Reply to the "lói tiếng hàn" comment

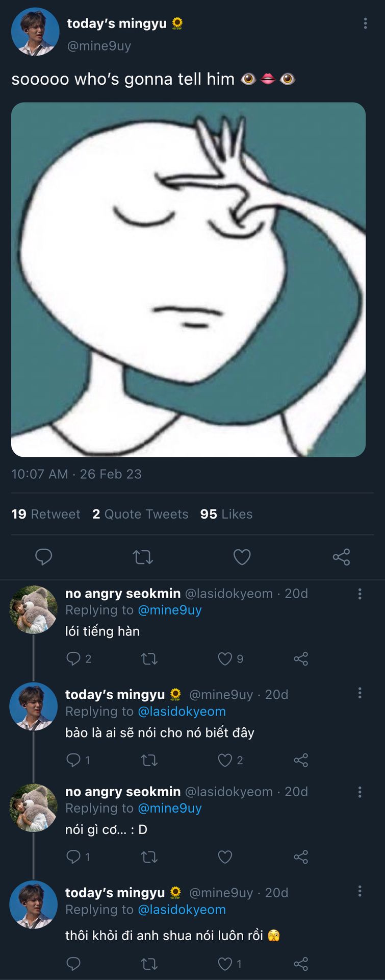coord(73,659)
